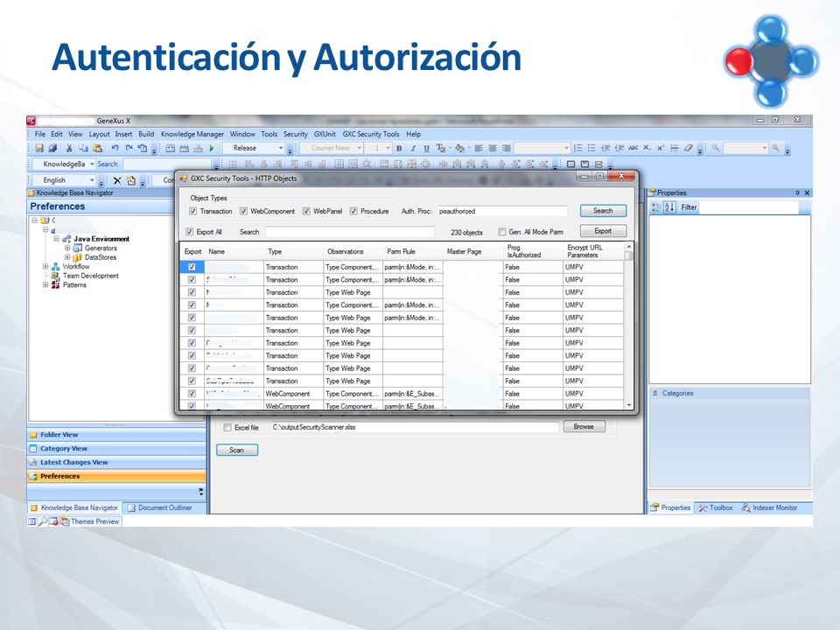Open the Folder View pane
Screen dimensions: 840x630
click(116, 435)
